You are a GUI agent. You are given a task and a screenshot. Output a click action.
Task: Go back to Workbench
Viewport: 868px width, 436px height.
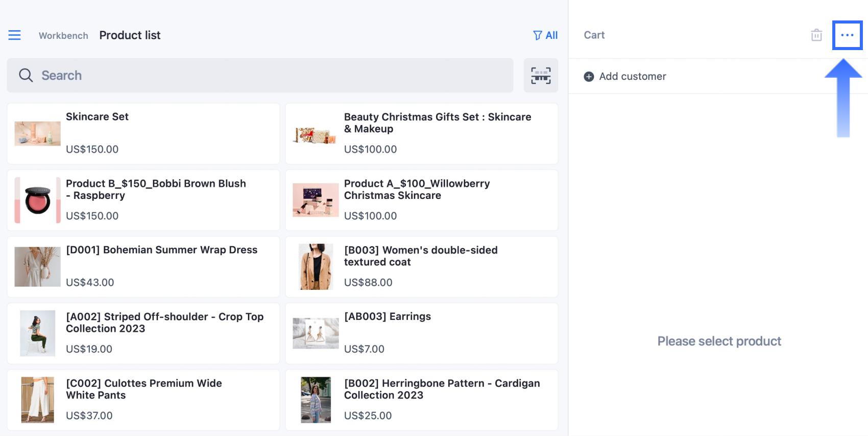[x=63, y=36]
